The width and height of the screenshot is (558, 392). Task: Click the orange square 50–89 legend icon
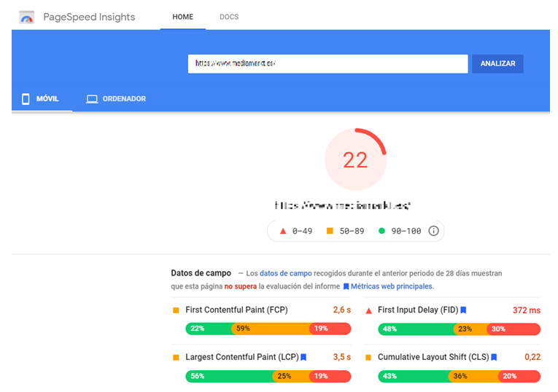330,231
